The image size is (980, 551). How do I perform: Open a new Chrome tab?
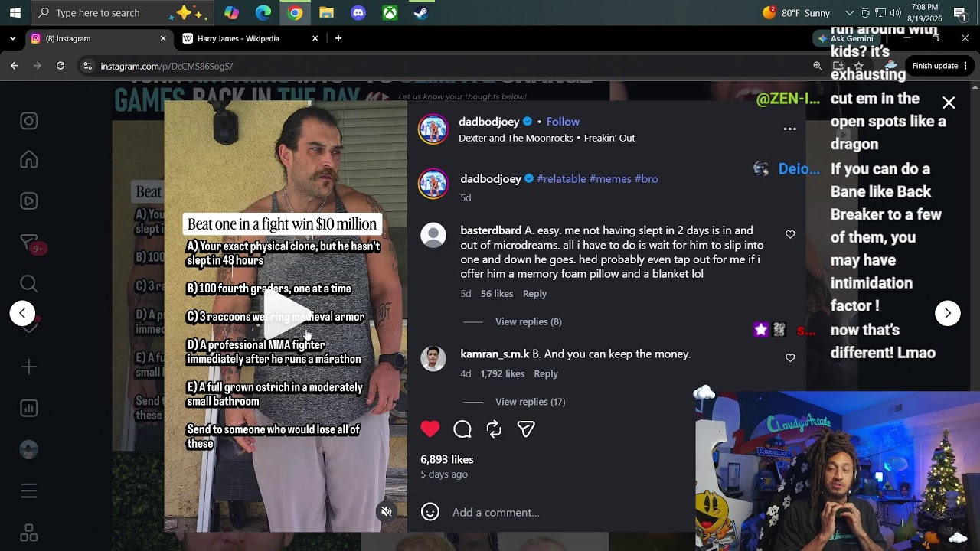[338, 38]
